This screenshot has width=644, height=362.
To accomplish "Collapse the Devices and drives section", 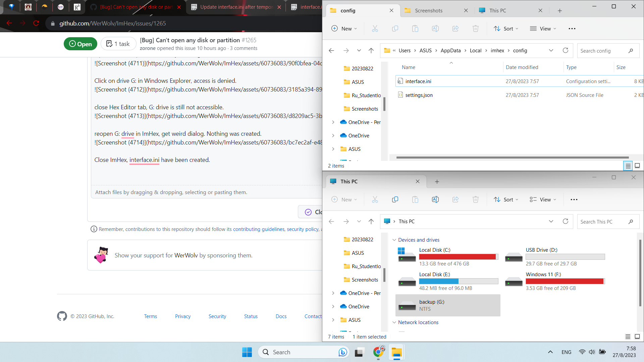I will point(394,240).
